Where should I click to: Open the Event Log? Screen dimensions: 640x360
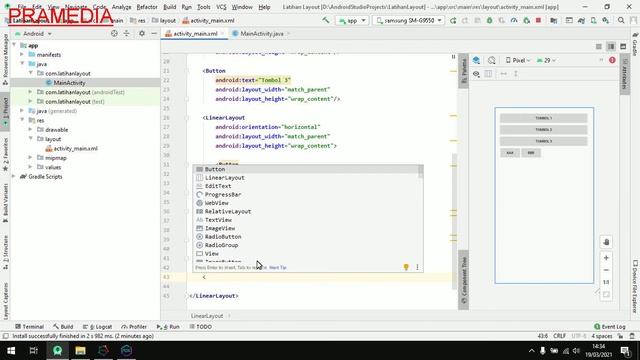click(610, 327)
